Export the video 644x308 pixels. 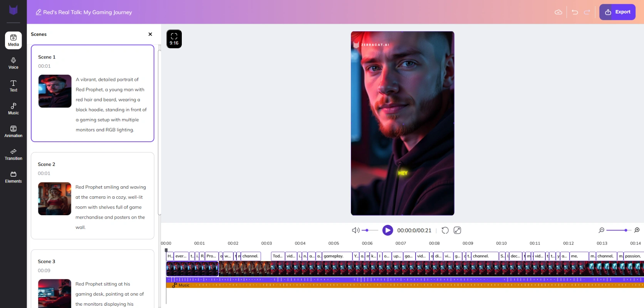617,12
